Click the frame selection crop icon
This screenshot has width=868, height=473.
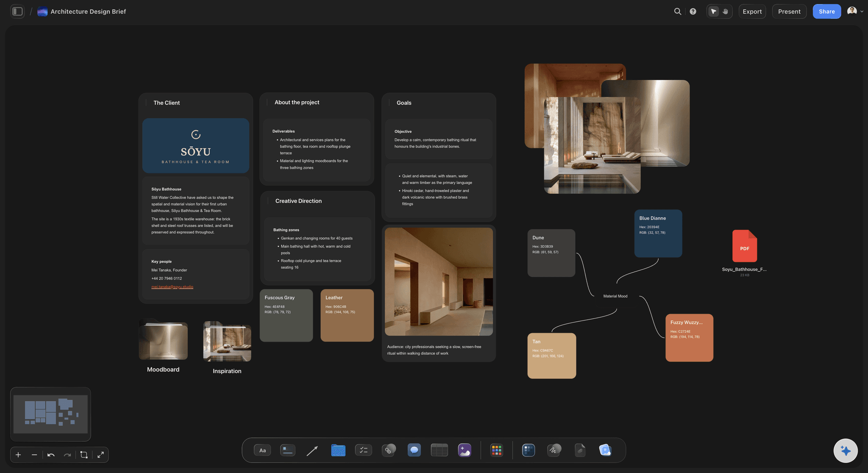[x=84, y=455]
